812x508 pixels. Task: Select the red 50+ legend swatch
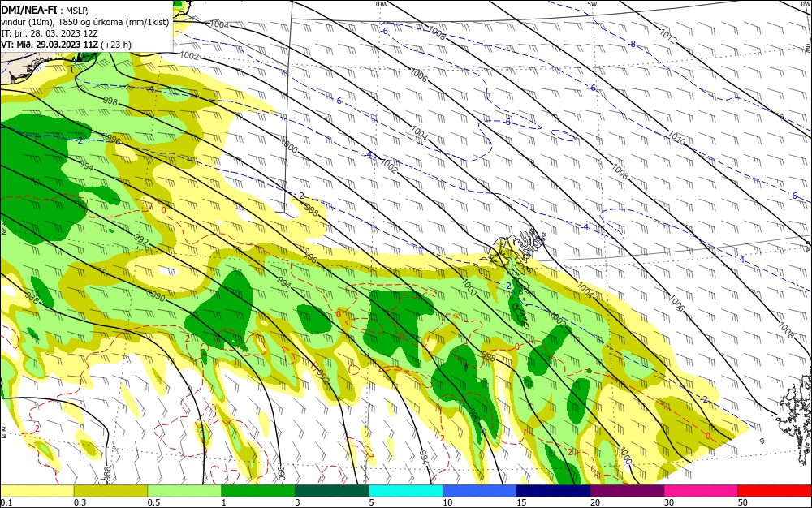click(x=775, y=491)
